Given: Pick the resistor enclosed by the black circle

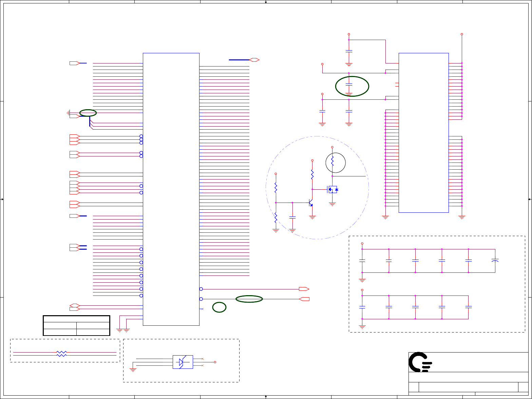Looking at the screenshot, I should pyautogui.click(x=332, y=161).
